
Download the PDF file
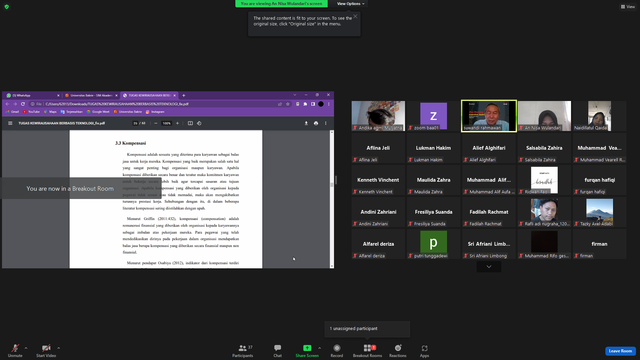point(306,123)
